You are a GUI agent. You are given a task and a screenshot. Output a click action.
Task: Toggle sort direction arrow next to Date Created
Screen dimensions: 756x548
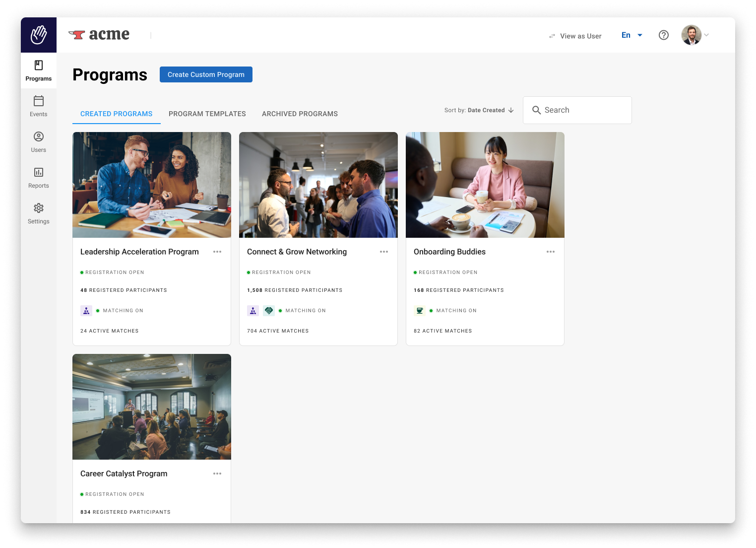point(511,110)
